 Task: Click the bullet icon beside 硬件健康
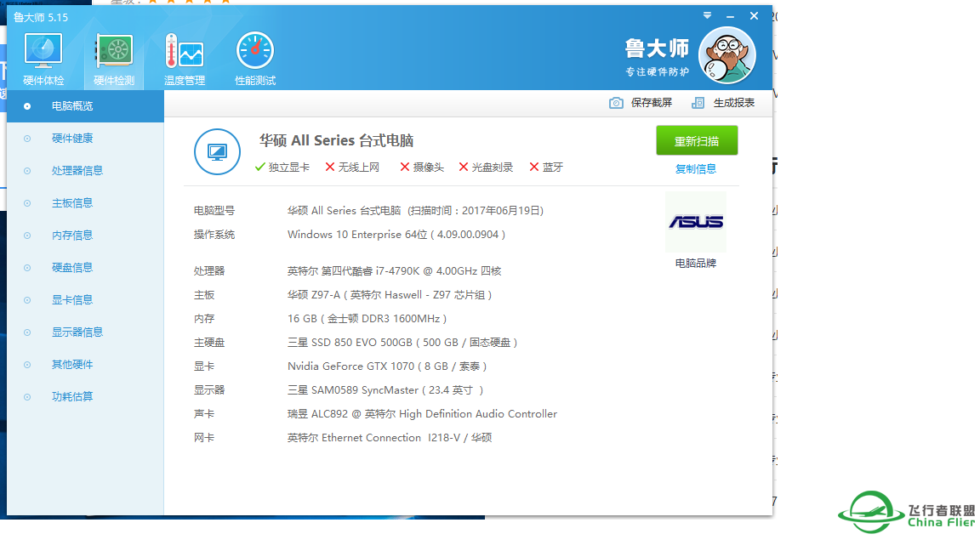coord(27,139)
